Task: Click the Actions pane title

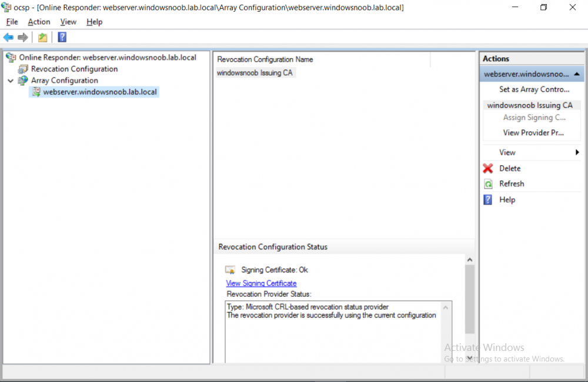Action: [x=495, y=59]
